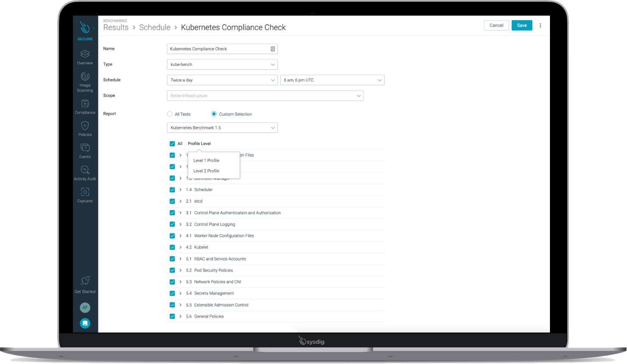Open Activity Audit from the sidebar
Screen dimensions: 627x364
click(x=85, y=173)
